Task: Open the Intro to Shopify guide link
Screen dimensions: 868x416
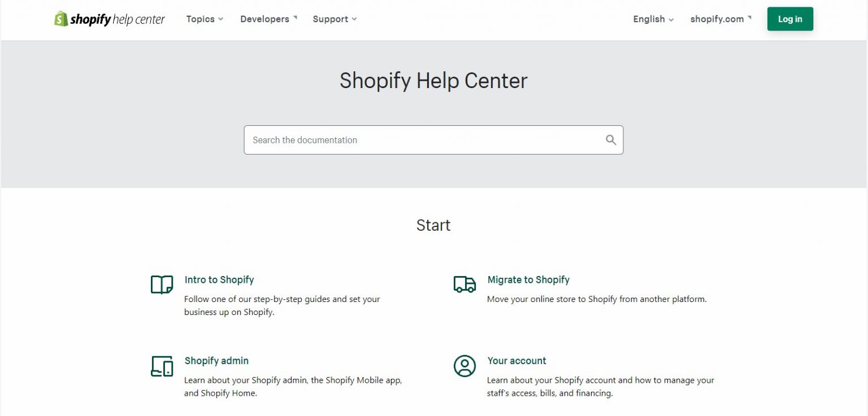Action: pos(219,279)
